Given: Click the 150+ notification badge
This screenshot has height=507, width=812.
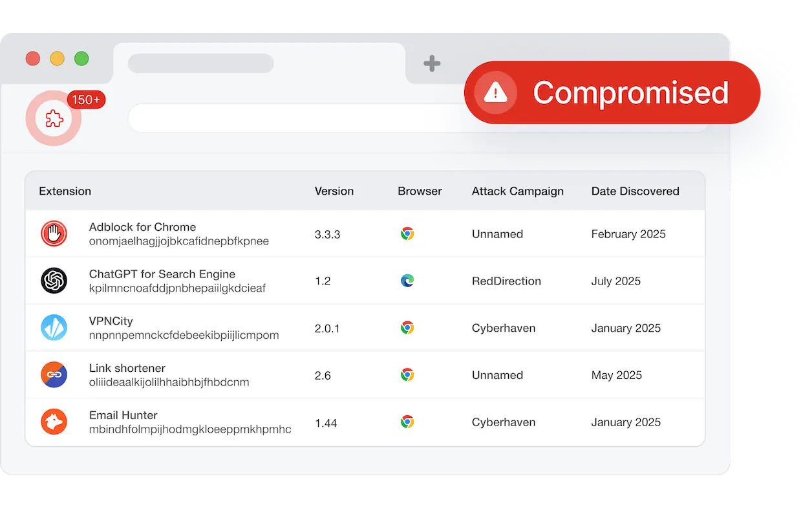Looking at the screenshot, I should click(x=86, y=100).
